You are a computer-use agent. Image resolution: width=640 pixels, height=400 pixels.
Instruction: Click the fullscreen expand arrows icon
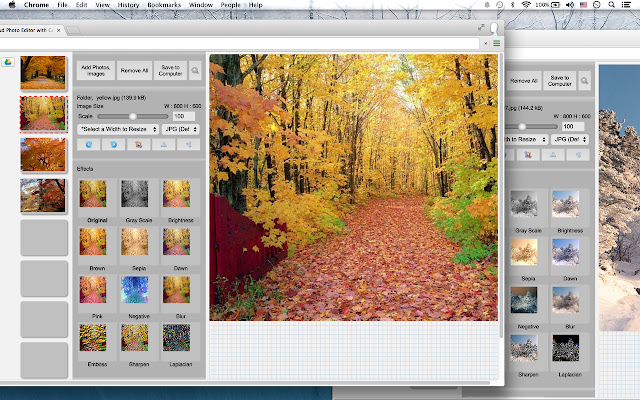tap(481, 27)
